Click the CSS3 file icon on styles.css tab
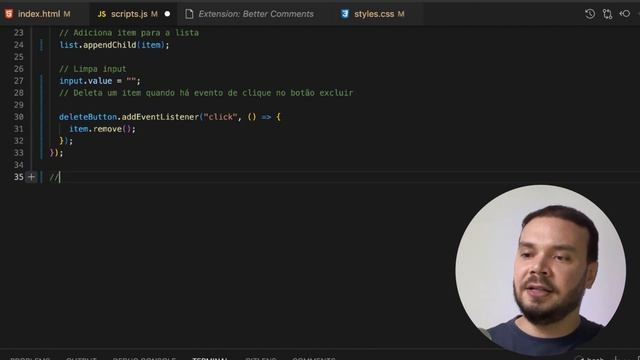The height and width of the screenshot is (360, 640). click(x=345, y=14)
